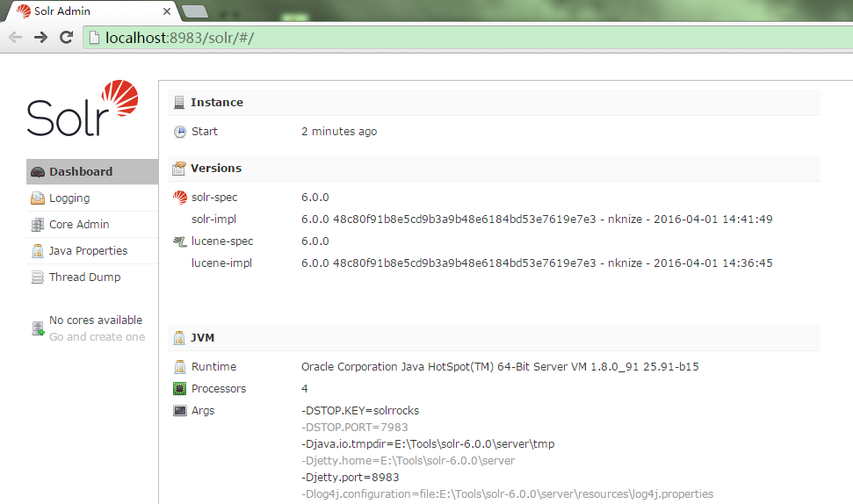Click the Thread Dump stack icon
This screenshot has height=504, width=853.
(x=38, y=277)
